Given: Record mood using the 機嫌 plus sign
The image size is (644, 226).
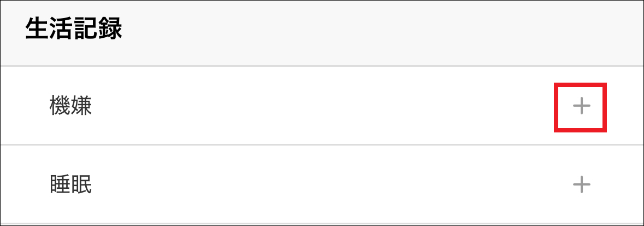Looking at the screenshot, I should tap(581, 106).
